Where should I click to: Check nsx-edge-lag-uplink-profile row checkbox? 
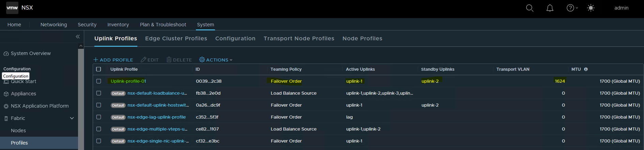coord(98,117)
